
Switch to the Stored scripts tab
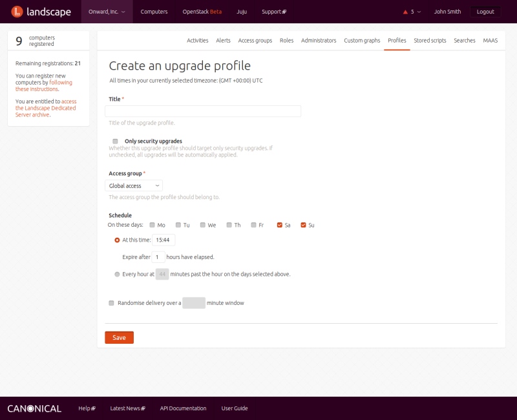430,40
